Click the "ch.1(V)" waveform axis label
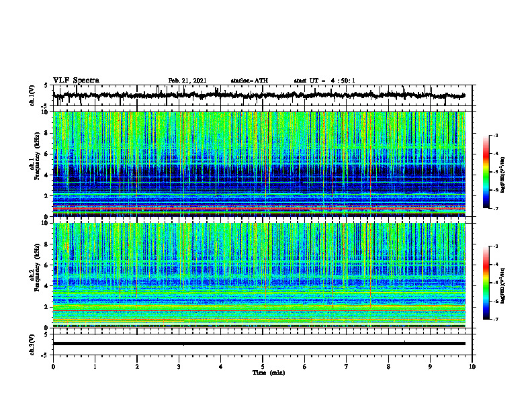The image size is (532, 411). pos(32,95)
